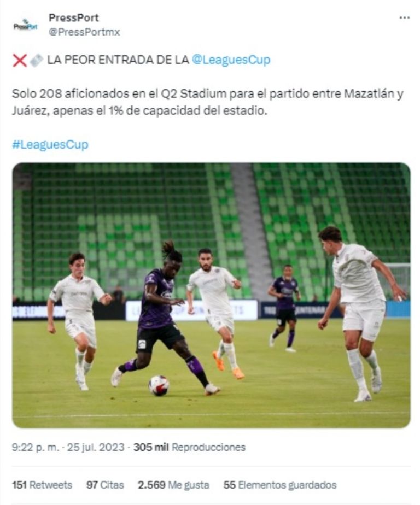Open the PressPort display name
This screenshot has height=505, width=420.
tap(73, 17)
